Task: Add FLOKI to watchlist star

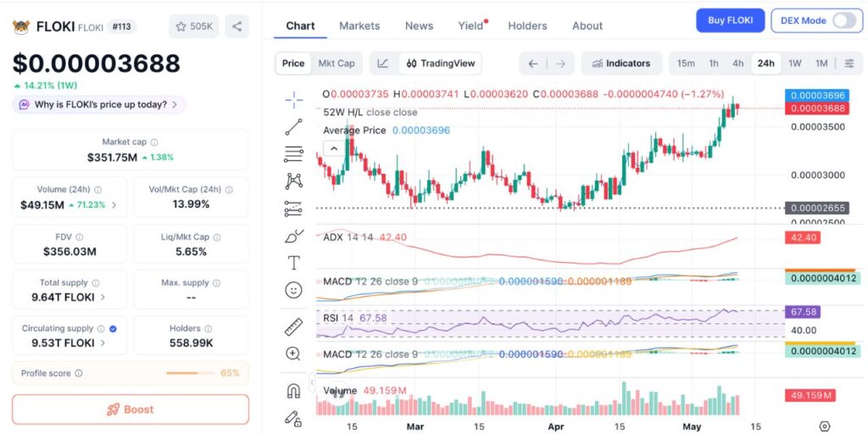Action: coord(181,26)
